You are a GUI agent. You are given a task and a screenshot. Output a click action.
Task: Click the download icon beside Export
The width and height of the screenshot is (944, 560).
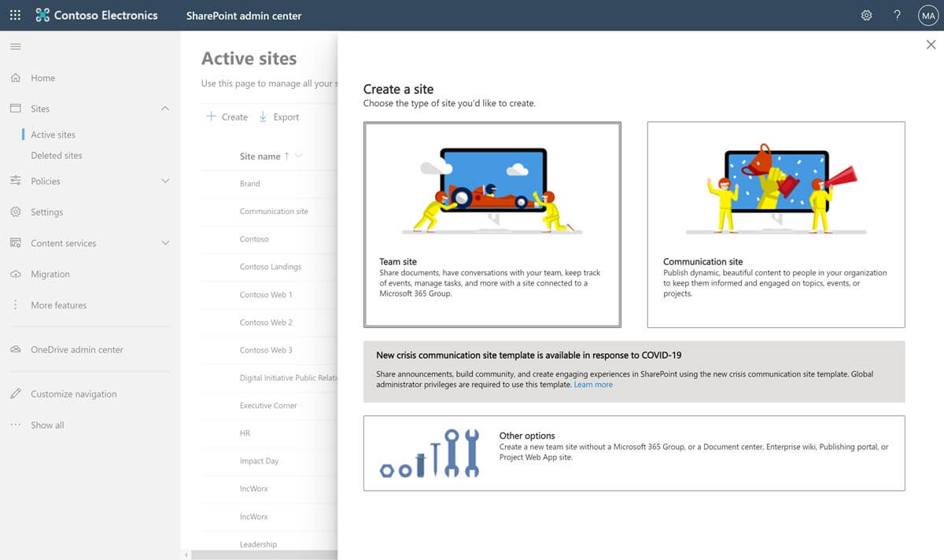264,116
